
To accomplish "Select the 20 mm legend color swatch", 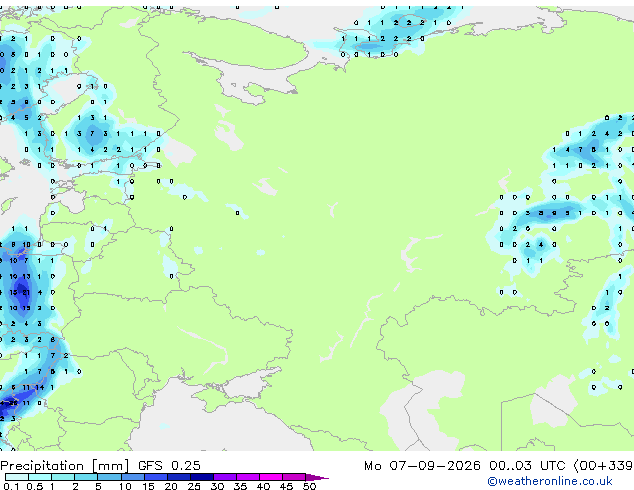I will click(x=179, y=477).
